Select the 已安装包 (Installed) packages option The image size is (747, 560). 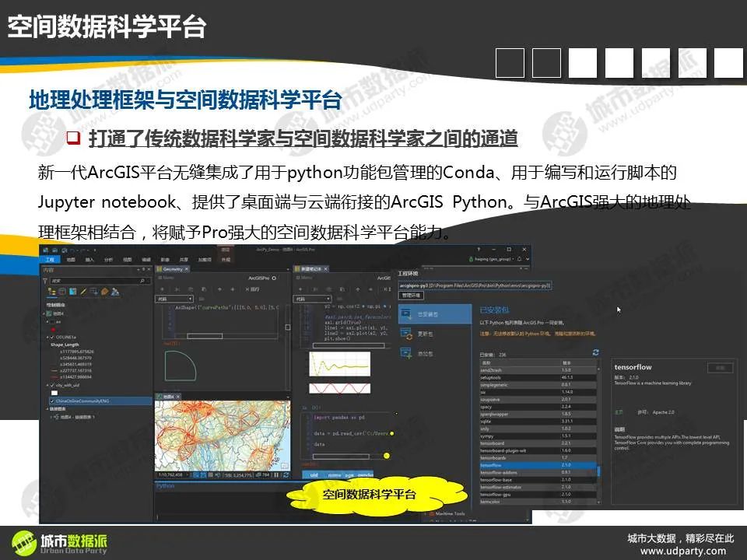[434, 314]
